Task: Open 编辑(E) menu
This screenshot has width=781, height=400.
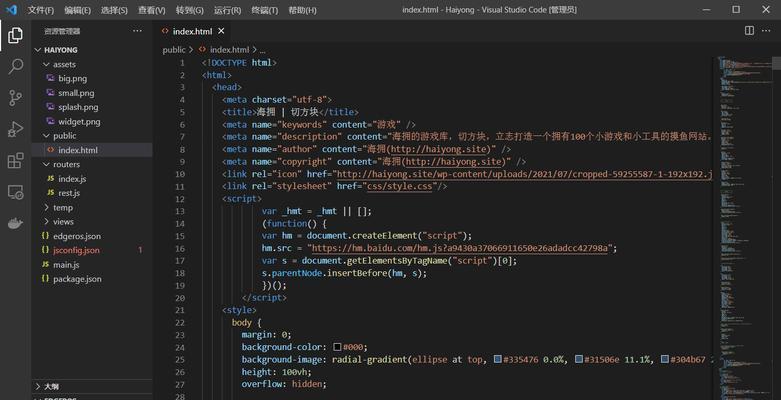Action: tap(77, 10)
